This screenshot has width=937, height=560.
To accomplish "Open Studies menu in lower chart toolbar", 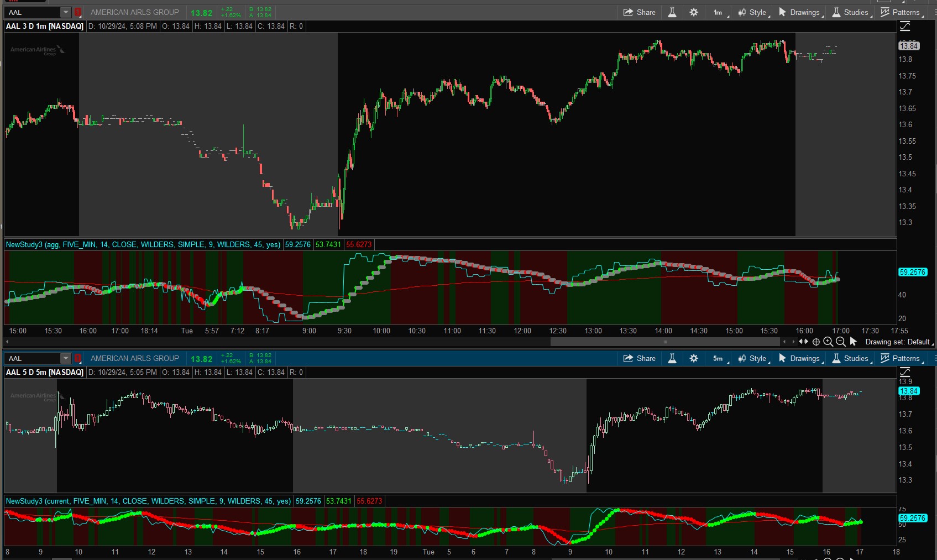I will tap(852, 358).
